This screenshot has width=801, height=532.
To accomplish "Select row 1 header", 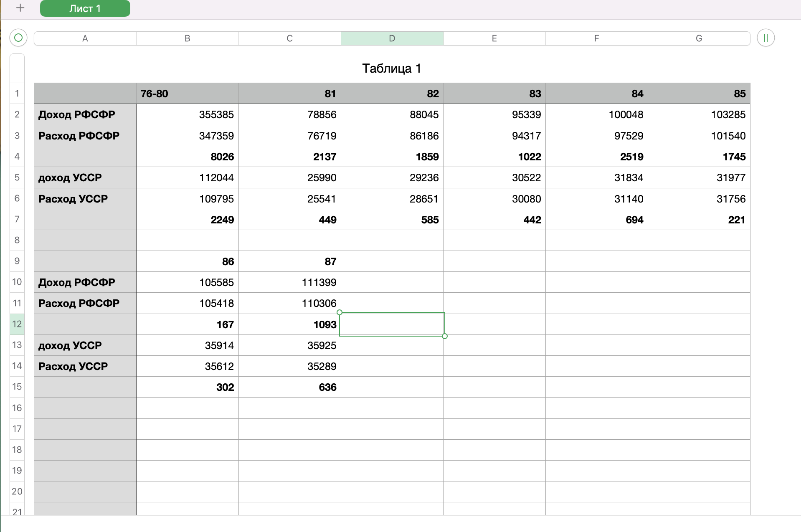I will 17,94.
